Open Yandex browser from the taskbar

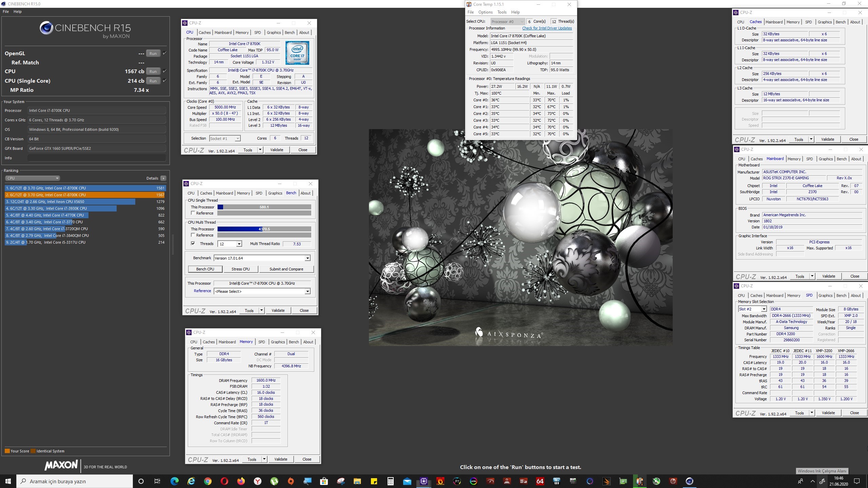(258, 481)
